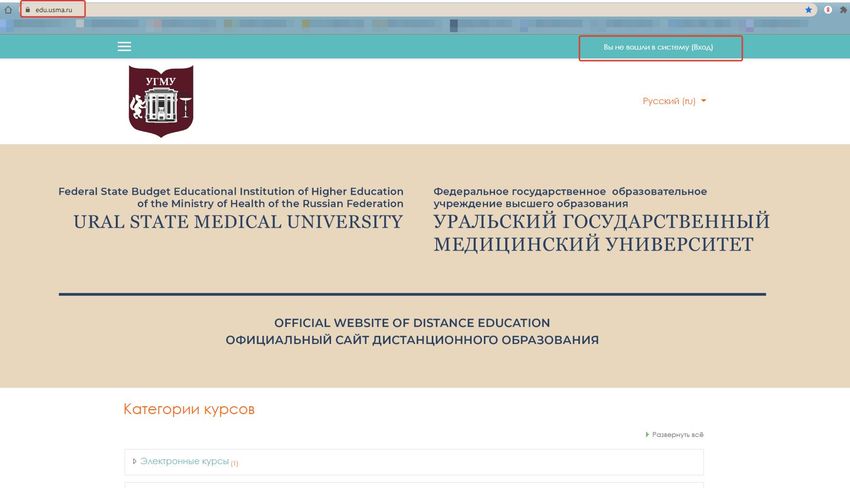Viewport: 850px width, 488px height.
Task: Expand the Электронные курсы category
Action: click(134, 461)
